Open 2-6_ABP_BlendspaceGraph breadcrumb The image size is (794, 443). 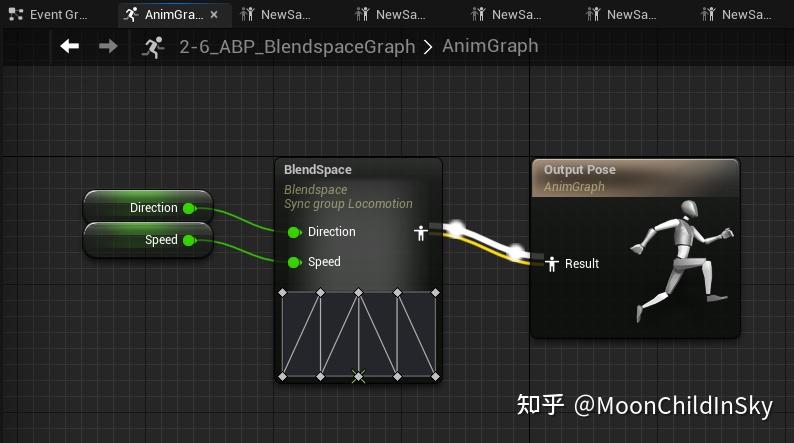297,47
